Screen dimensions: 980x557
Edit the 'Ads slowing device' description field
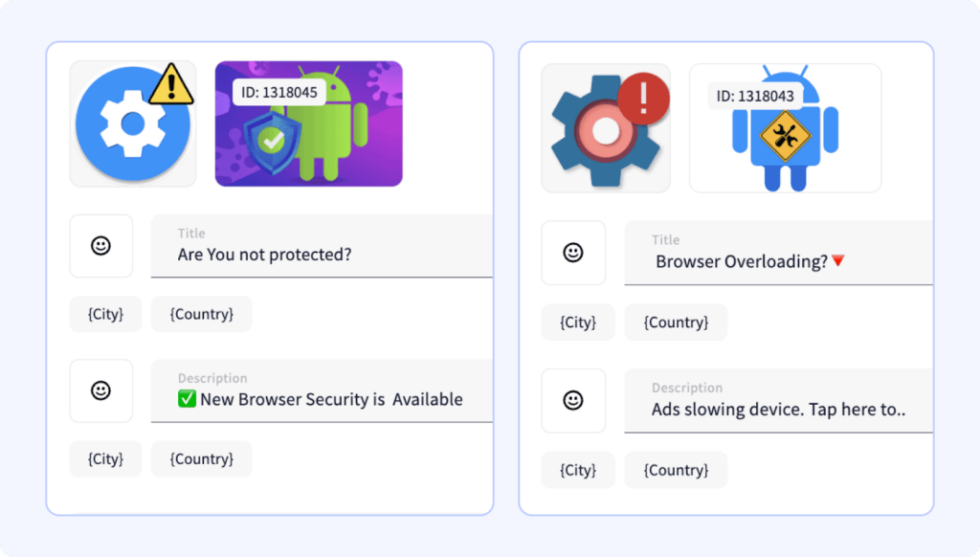point(778,400)
